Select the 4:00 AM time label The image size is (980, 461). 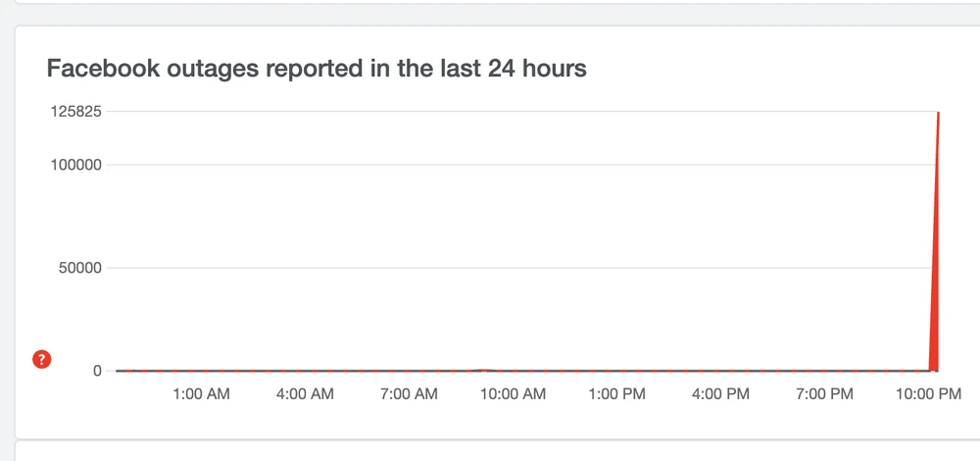click(x=305, y=394)
